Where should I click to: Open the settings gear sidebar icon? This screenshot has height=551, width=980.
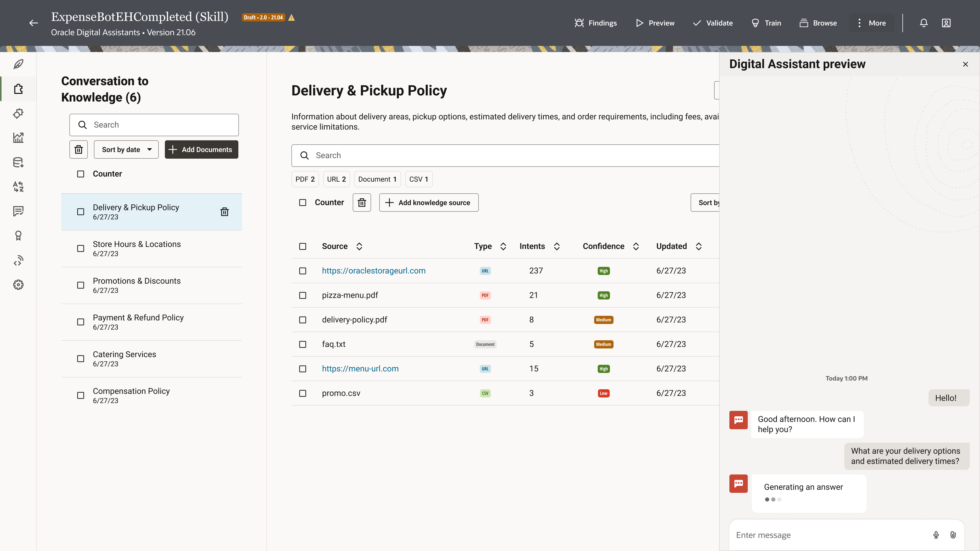click(x=18, y=285)
